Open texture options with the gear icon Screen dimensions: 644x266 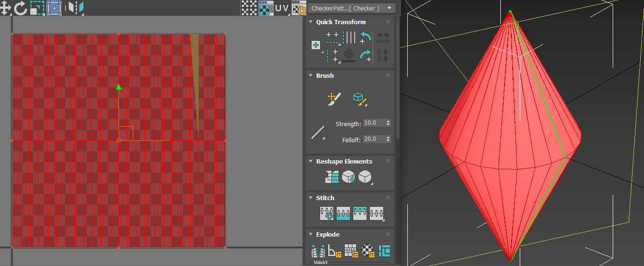point(299,8)
